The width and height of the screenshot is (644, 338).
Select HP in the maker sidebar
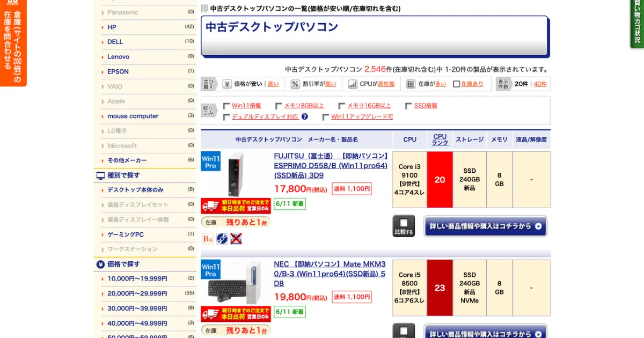(112, 27)
